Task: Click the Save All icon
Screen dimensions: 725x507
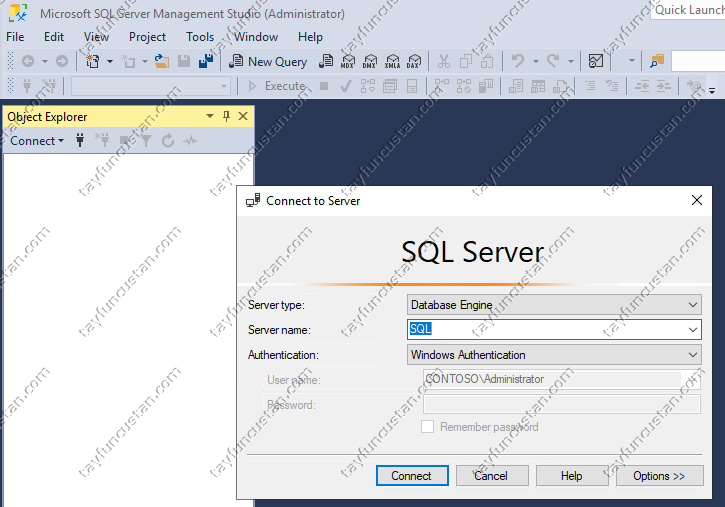Action: (206, 61)
